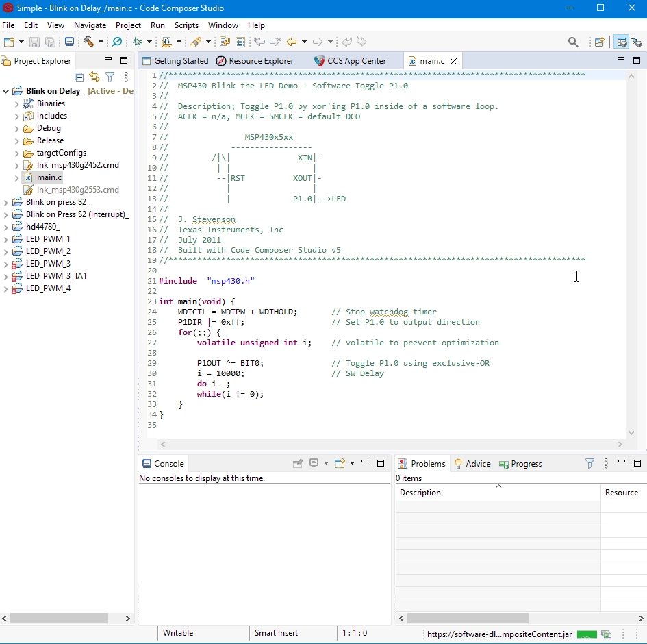Switch to the CCS App Center tab
Screen dimensions: 647x644
pyautogui.click(x=351, y=61)
